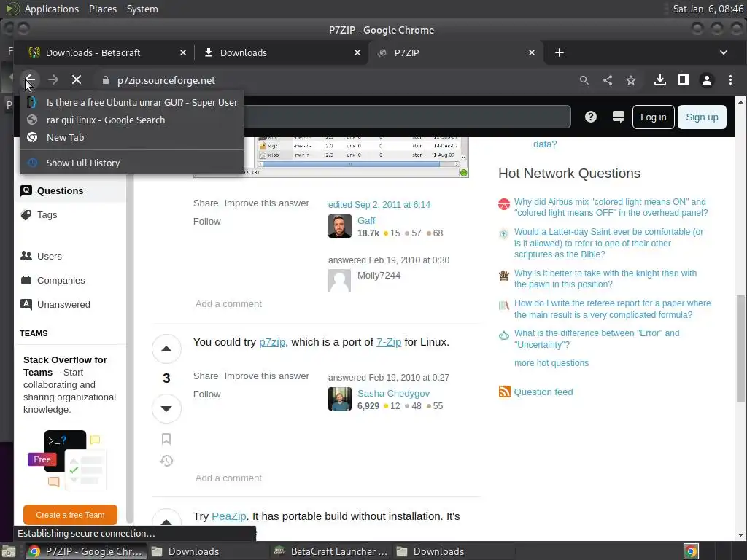Toggle the Chrome side panel icon
This screenshot has height=560, width=747.
pyautogui.click(x=683, y=80)
